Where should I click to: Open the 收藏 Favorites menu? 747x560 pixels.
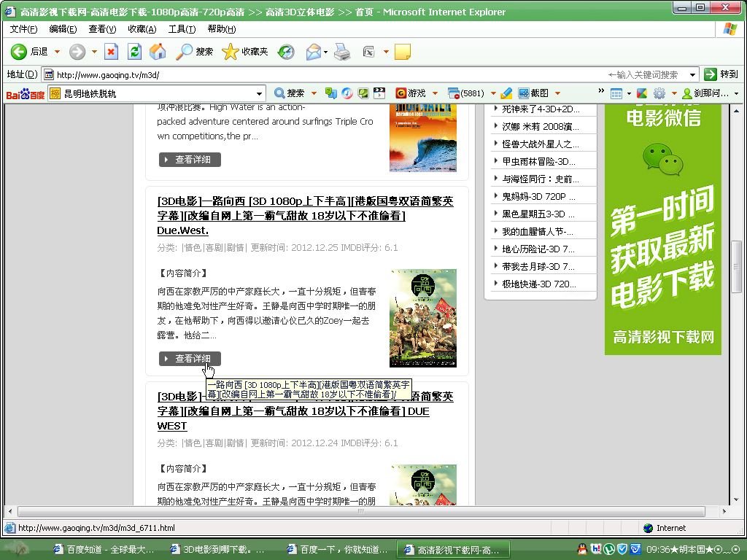pos(143,28)
